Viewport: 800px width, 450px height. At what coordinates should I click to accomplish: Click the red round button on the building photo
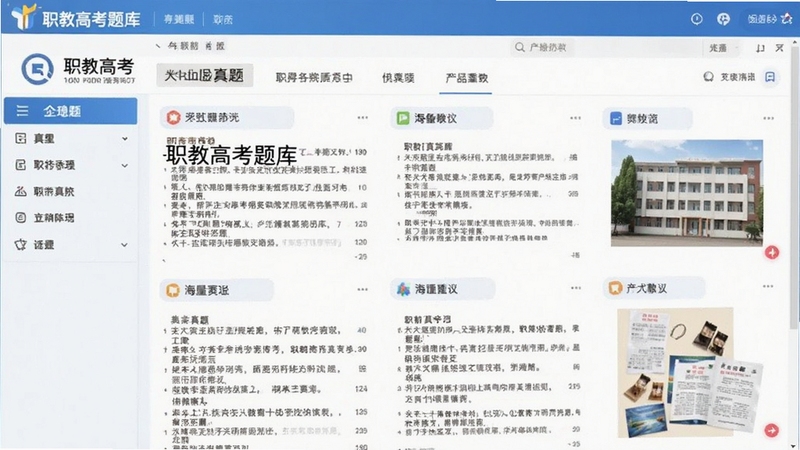pyautogui.click(x=771, y=252)
